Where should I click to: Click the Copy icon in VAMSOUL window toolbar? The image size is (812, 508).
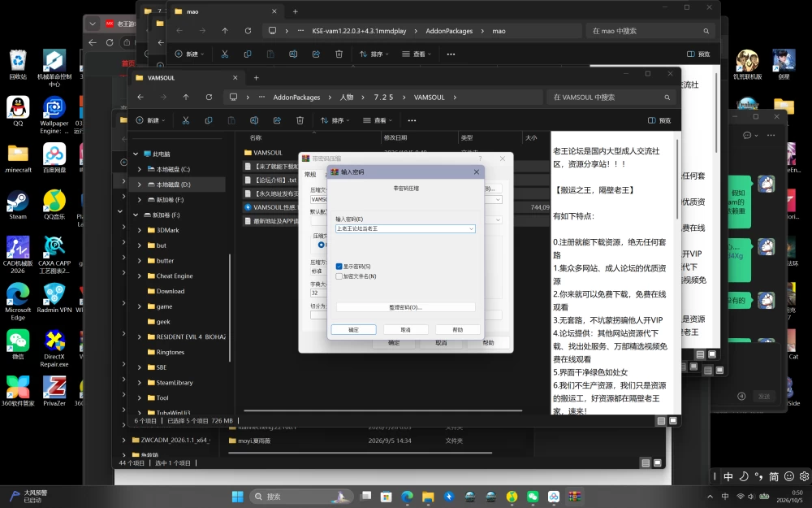(209, 120)
